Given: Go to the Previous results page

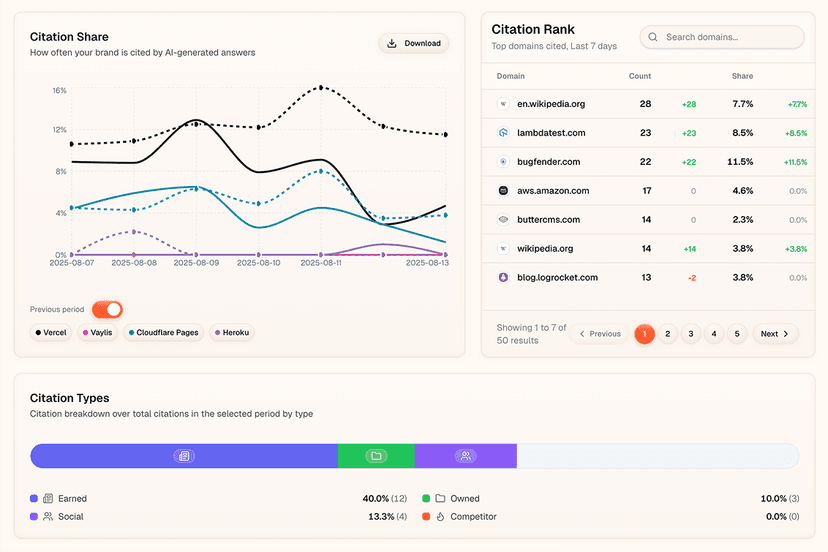Looking at the screenshot, I should click(x=598, y=334).
